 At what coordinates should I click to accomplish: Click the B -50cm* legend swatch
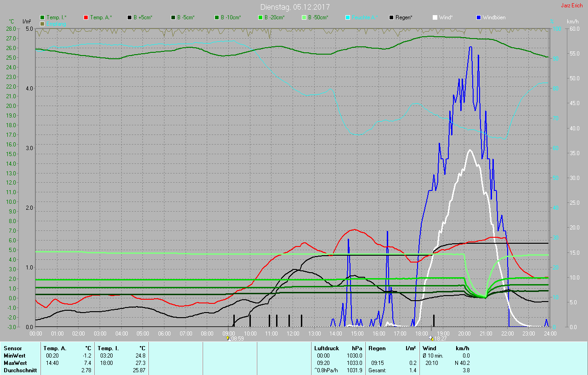coord(304,17)
